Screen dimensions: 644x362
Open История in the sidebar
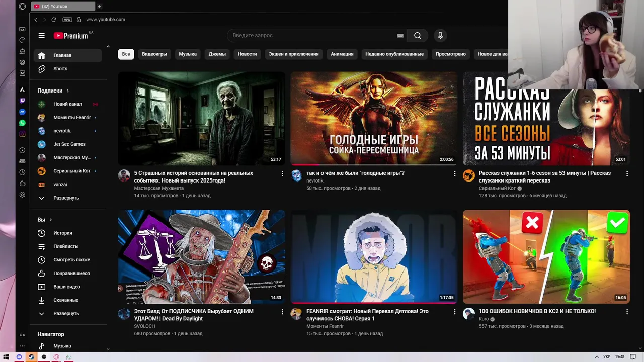pyautogui.click(x=68, y=233)
